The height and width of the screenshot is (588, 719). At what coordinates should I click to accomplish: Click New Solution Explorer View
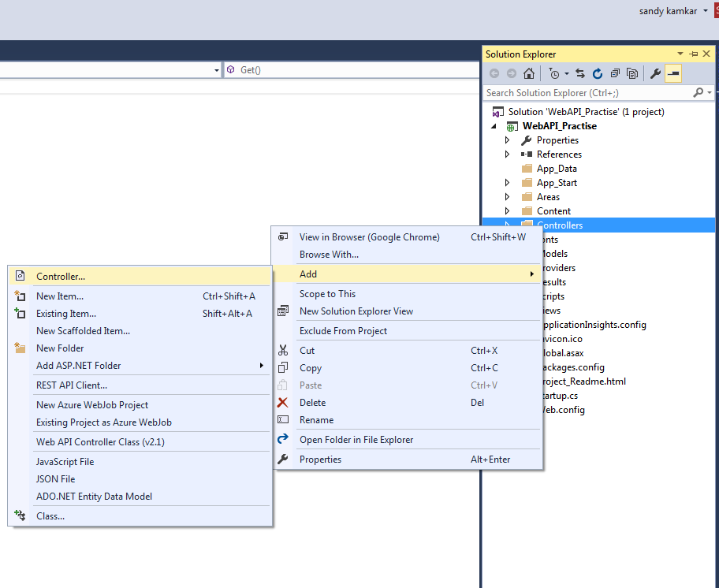pyautogui.click(x=407, y=311)
